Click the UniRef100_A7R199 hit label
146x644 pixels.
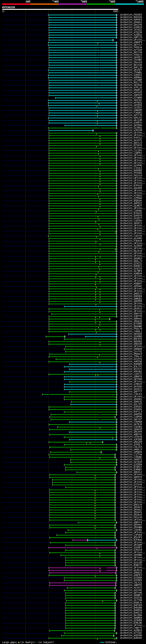(x=131, y=130)
